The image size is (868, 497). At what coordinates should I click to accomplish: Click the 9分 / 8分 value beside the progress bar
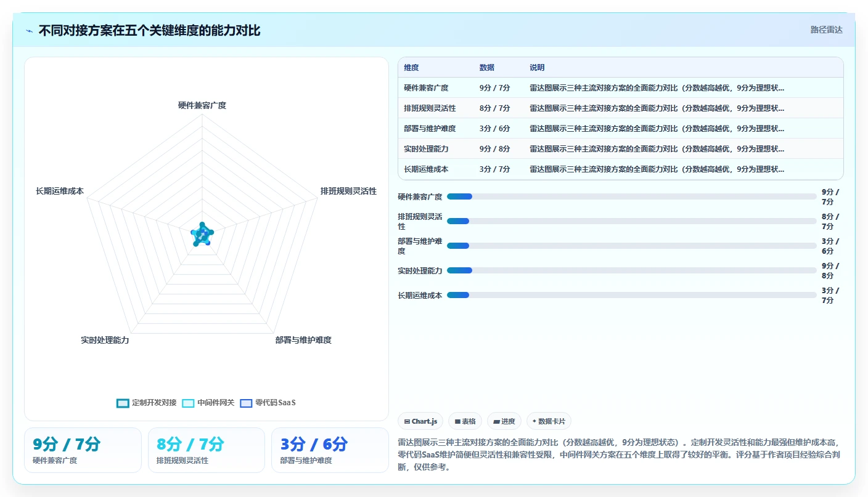tap(830, 271)
